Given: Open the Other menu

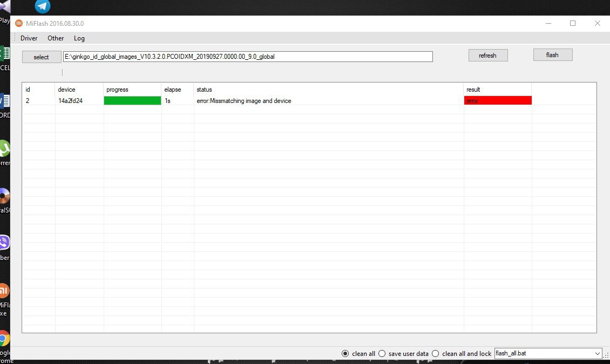Looking at the screenshot, I should (x=56, y=38).
